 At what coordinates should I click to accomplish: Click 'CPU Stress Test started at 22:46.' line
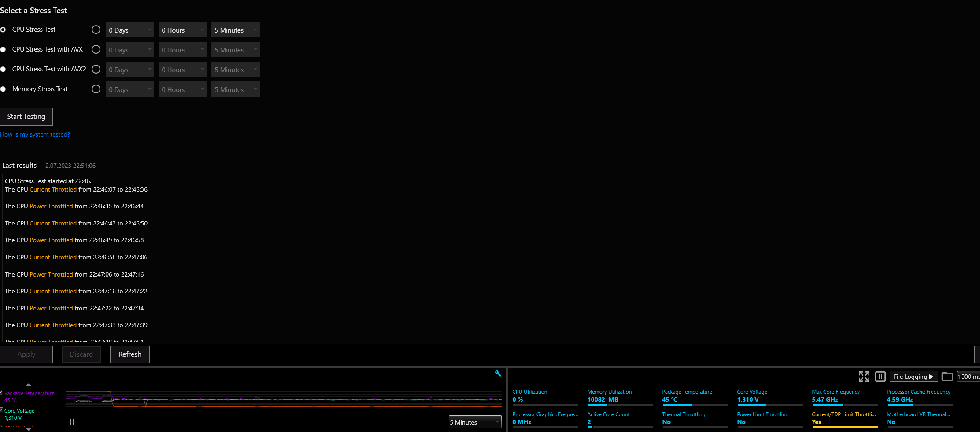(x=48, y=181)
